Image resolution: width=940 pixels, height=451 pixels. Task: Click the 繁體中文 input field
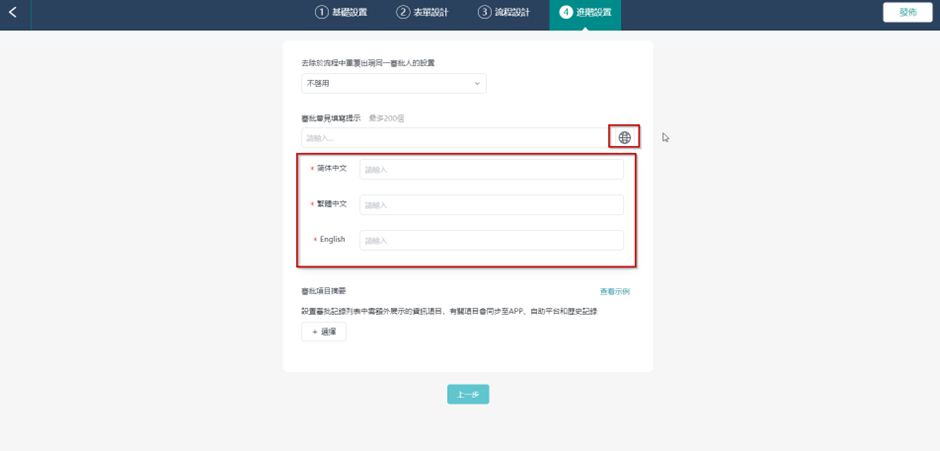pyautogui.click(x=491, y=205)
